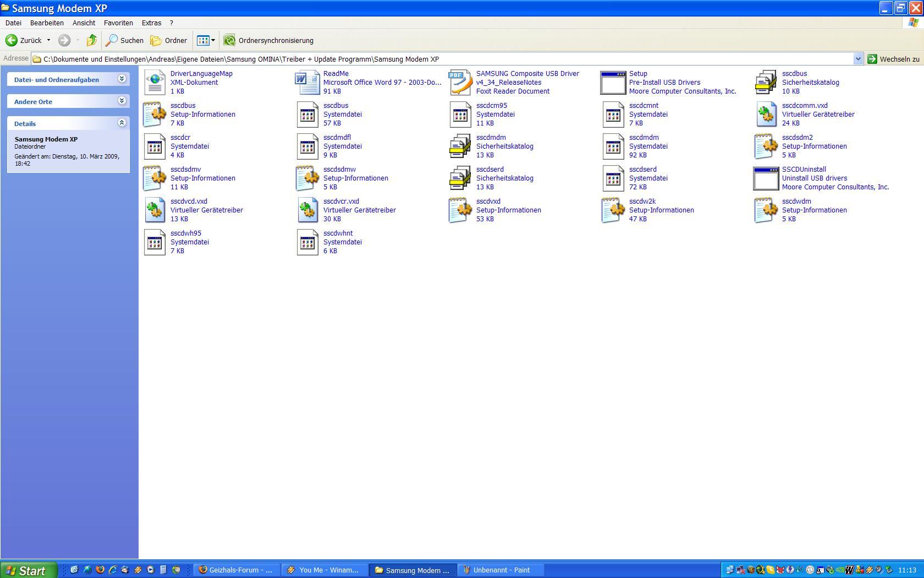The height and width of the screenshot is (578, 924).
Task: Switch to Geizhals-Forum taskbar window
Action: point(237,570)
